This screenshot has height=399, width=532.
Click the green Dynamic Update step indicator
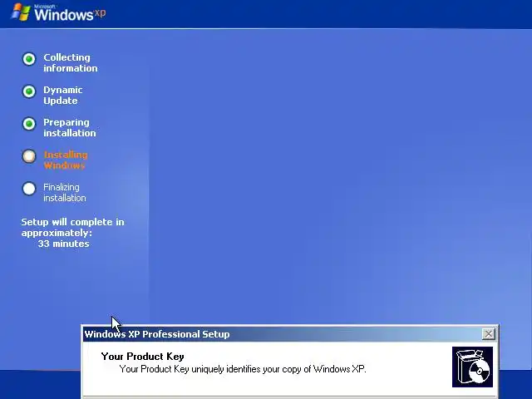click(x=29, y=91)
